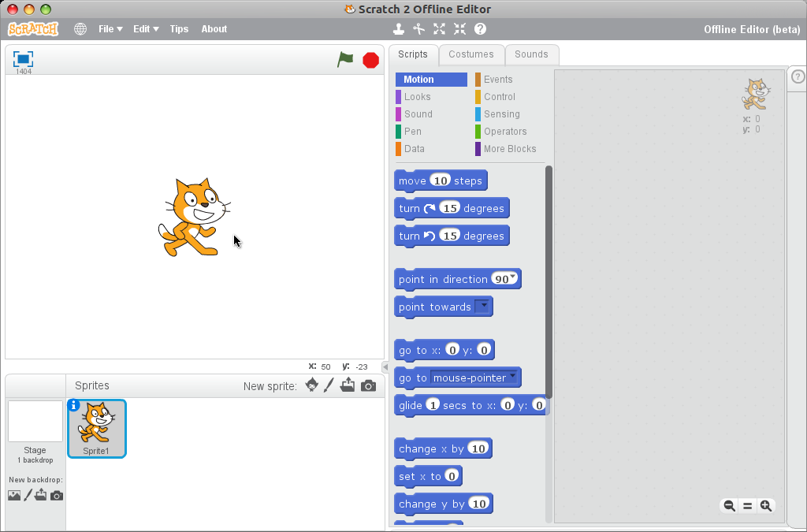Take new backdrop from camera
The height and width of the screenshot is (532, 807).
click(57, 496)
